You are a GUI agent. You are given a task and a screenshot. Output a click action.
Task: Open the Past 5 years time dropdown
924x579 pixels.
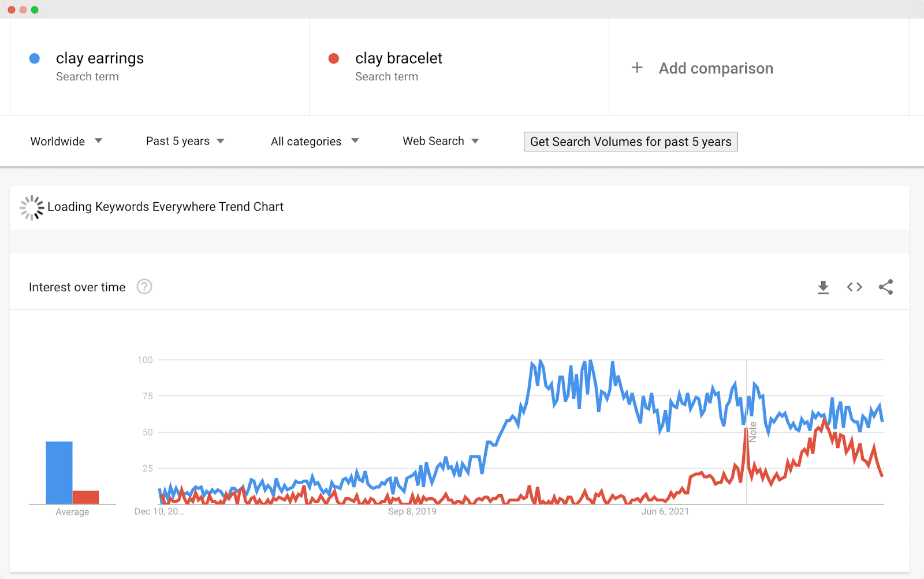coord(185,141)
